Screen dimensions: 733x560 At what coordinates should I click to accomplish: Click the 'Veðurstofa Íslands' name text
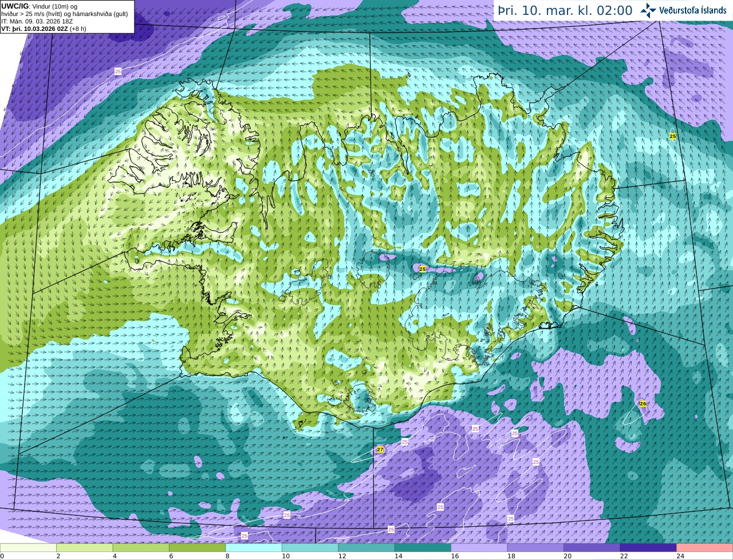pyautogui.click(x=692, y=10)
